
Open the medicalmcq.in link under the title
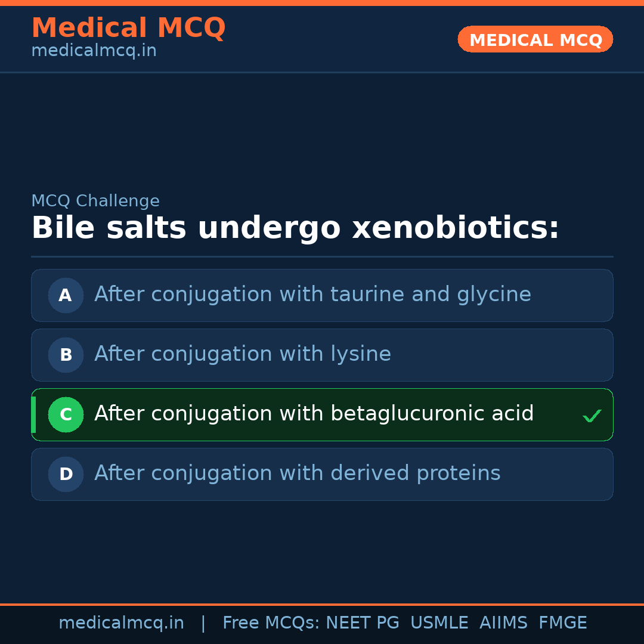click(94, 51)
